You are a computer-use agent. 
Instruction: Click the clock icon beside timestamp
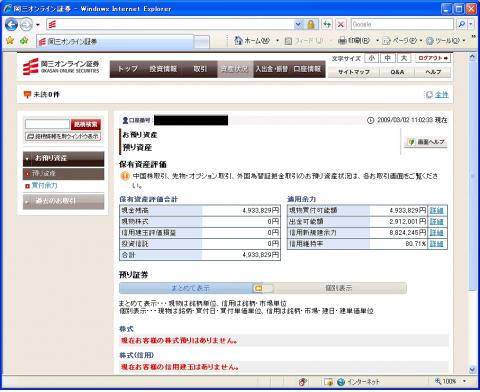pos(370,120)
